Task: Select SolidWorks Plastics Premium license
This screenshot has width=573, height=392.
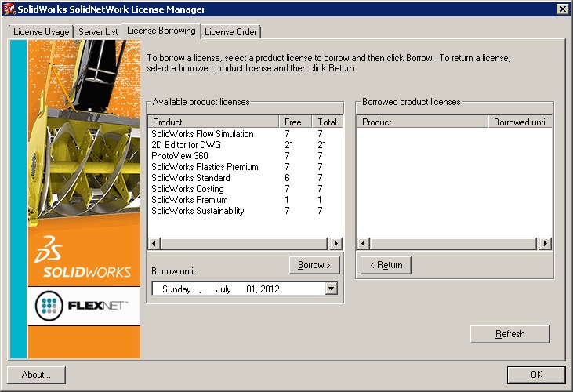Action: [205, 167]
